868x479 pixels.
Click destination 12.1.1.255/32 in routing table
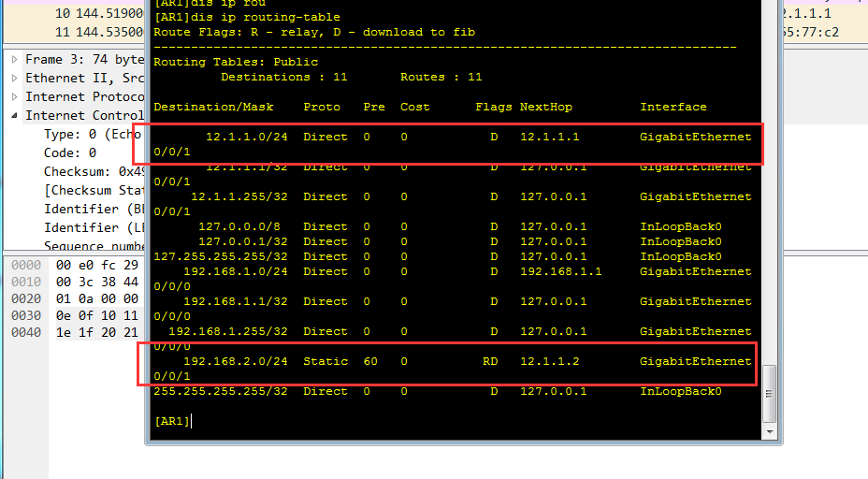[239, 196]
